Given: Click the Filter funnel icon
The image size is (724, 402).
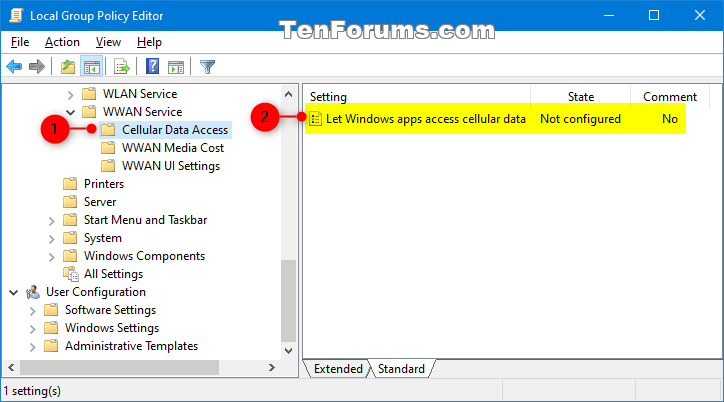Looking at the screenshot, I should pos(207,67).
